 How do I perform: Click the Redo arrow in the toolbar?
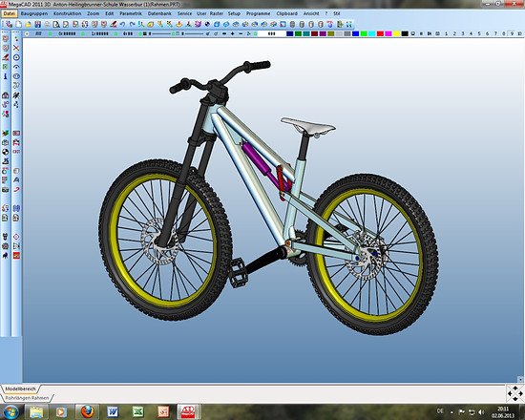[133, 24]
